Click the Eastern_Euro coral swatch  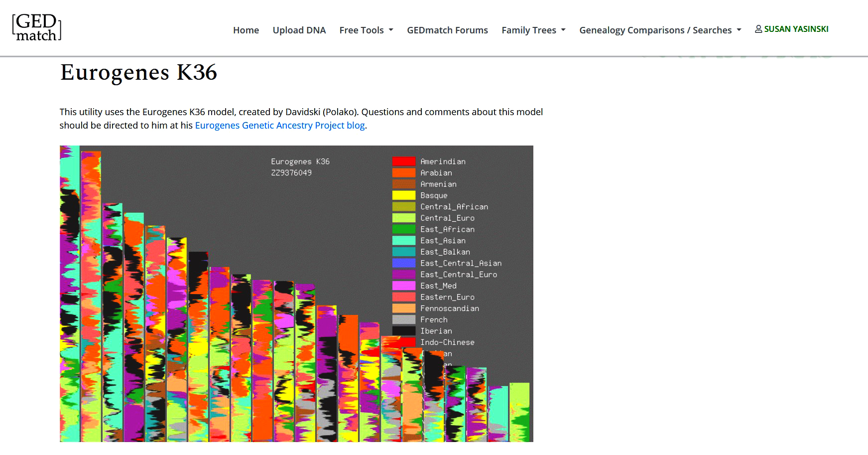point(404,297)
